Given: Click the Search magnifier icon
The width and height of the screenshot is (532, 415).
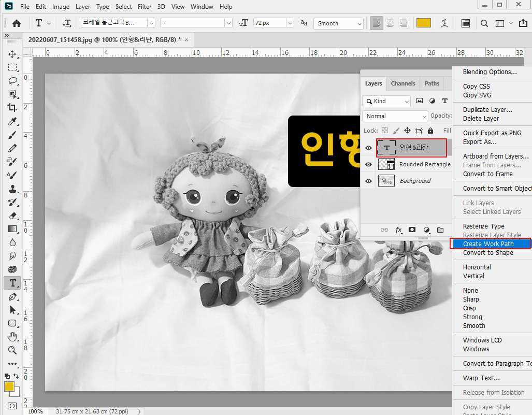Looking at the screenshot, I should point(484,23).
